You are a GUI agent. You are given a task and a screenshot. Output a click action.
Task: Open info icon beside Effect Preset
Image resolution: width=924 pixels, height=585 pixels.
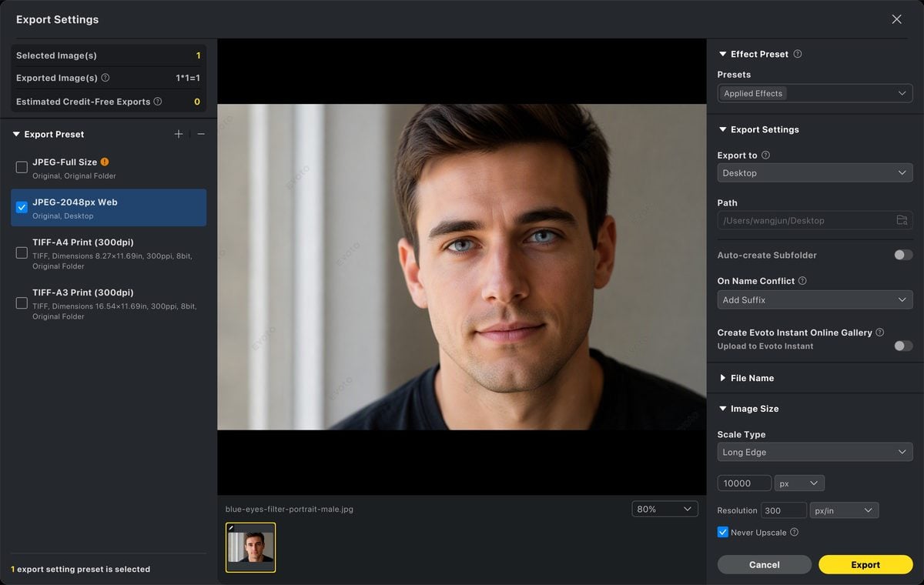[798, 54]
